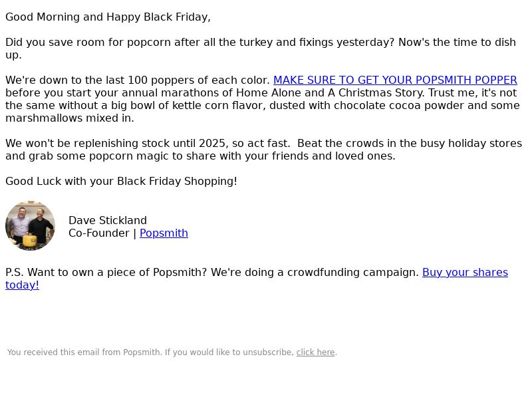Click the yellow popcorn popper in the photo

[x=29, y=241]
